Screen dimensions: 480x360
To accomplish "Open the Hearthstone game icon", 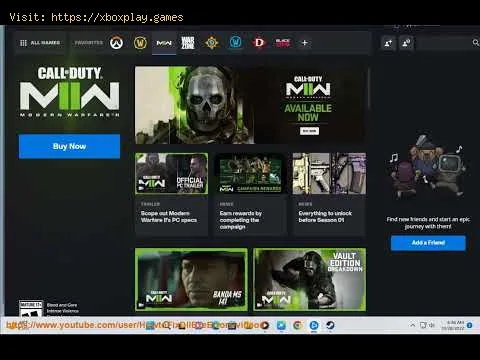I will pos(212,43).
